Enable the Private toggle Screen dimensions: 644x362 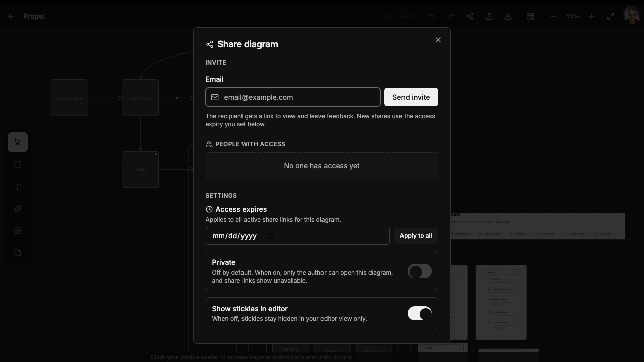click(420, 271)
